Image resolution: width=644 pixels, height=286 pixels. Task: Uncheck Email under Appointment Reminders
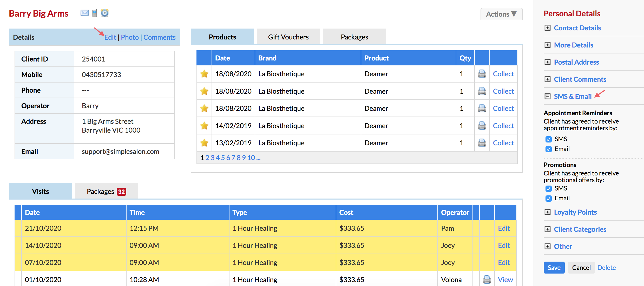[x=548, y=149]
